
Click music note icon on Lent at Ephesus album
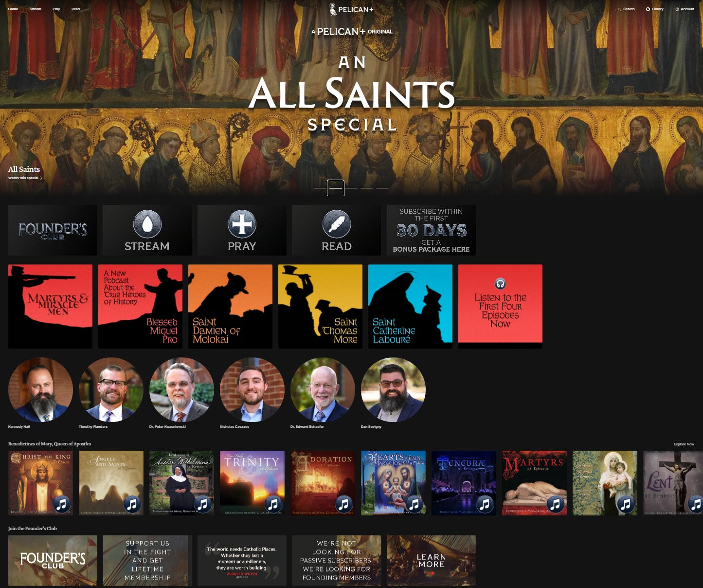[x=696, y=504]
